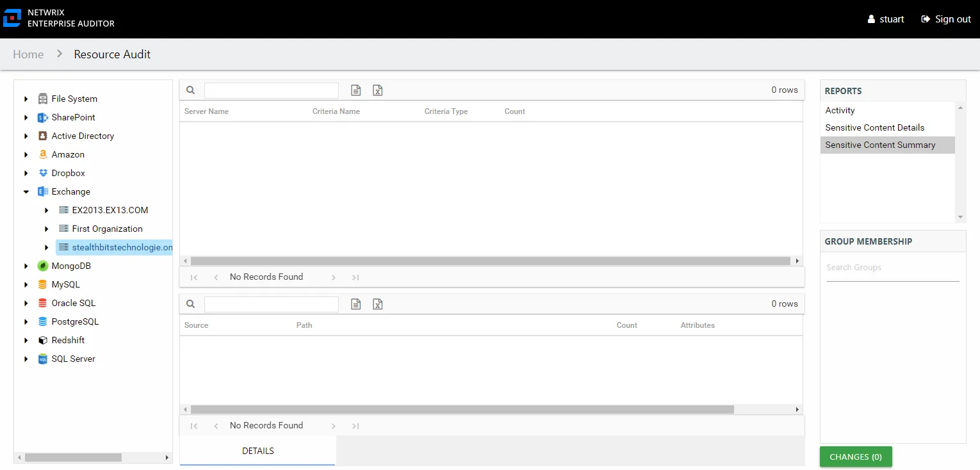The width and height of the screenshot is (980, 470).
Task: Go to last page in top grid pager
Action: 355,277
